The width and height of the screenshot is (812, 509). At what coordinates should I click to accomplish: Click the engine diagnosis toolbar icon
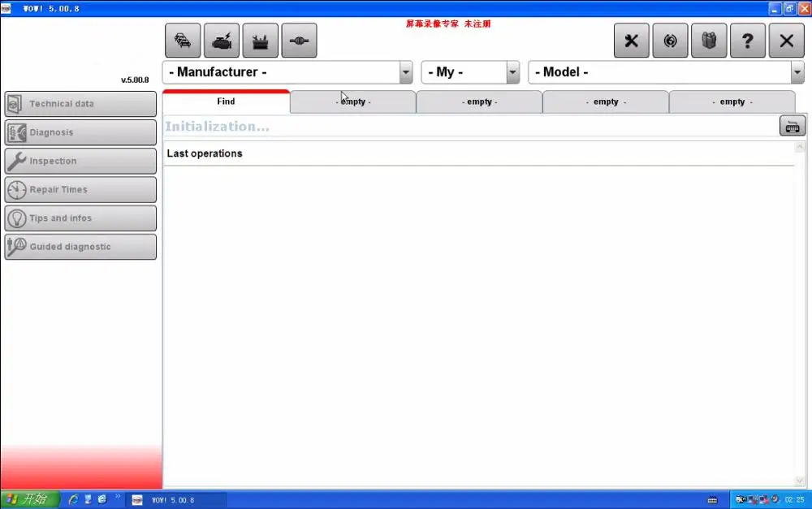pos(222,41)
